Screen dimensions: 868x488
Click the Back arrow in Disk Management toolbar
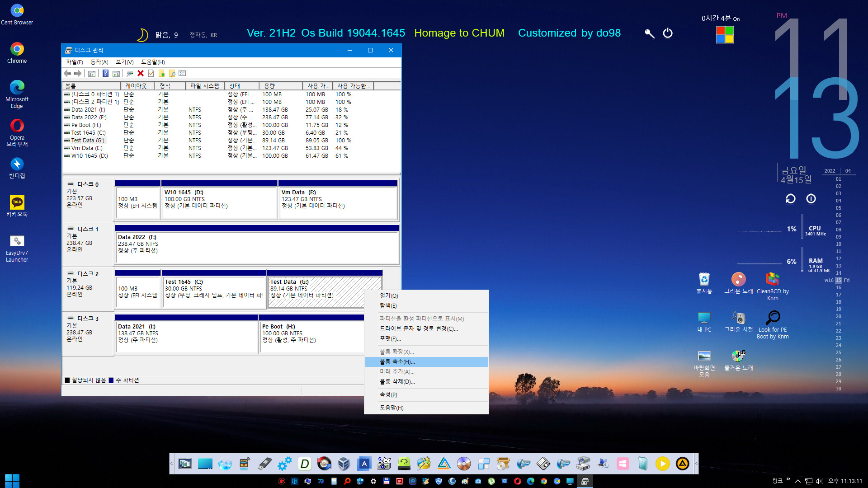67,73
